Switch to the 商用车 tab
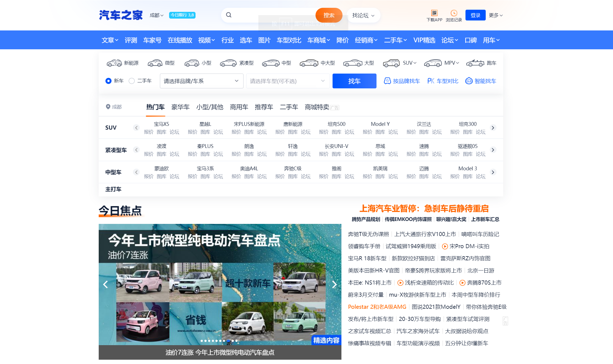The image size is (613, 364). point(239,107)
